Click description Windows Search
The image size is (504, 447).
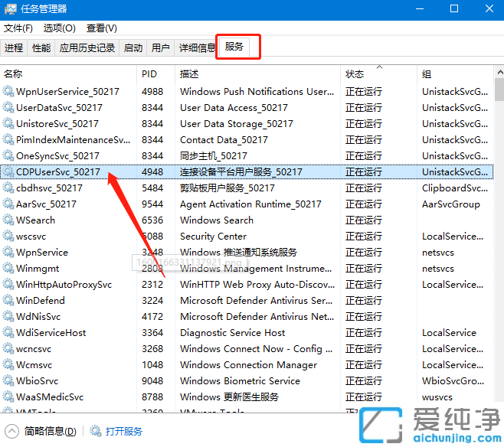click(x=217, y=220)
